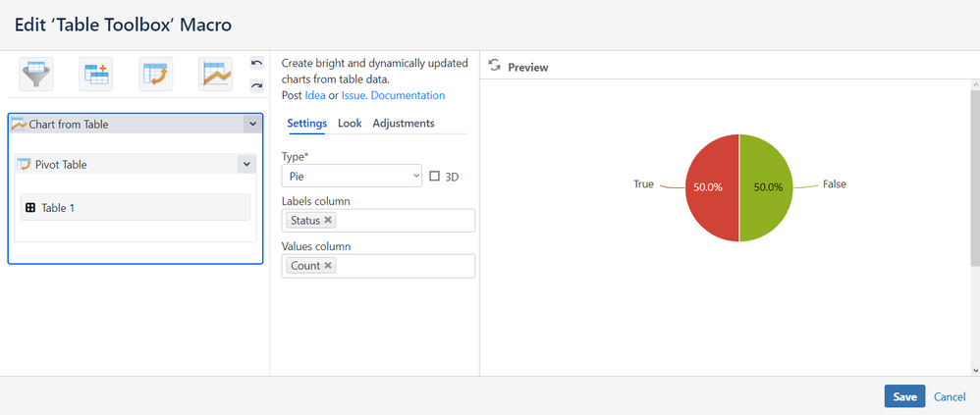This screenshot has width=980, height=415.
Task: Click the redo arrow icon
Action: click(257, 85)
